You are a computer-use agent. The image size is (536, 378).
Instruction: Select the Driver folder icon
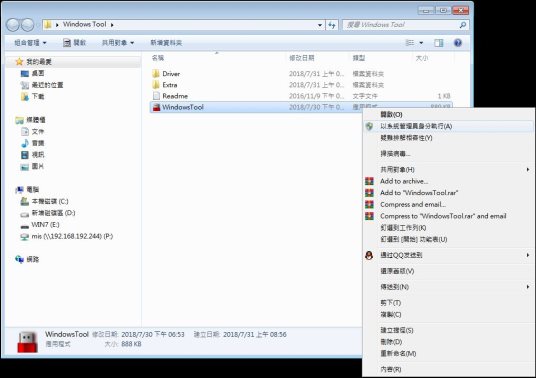(x=156, y=73)
